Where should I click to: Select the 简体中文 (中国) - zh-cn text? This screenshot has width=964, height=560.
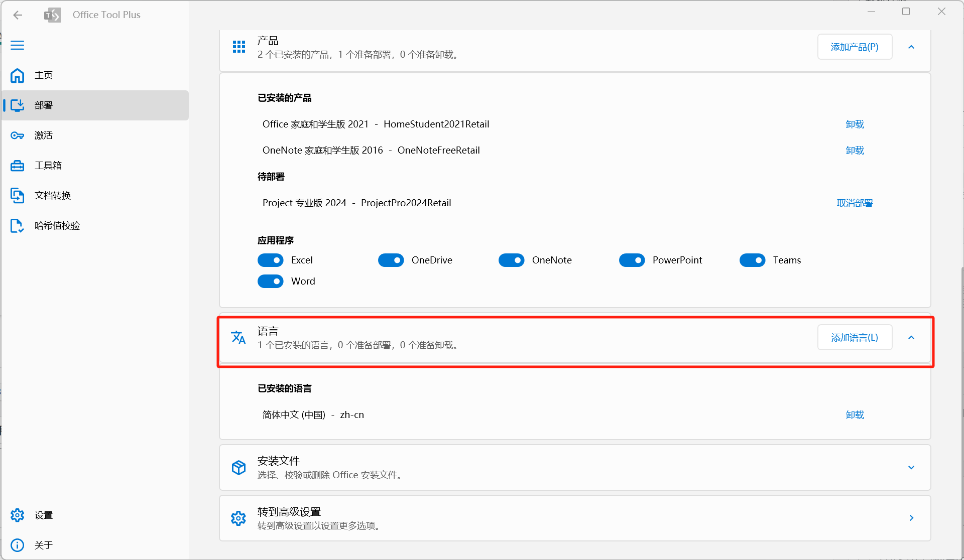click(x=313, y=415)
